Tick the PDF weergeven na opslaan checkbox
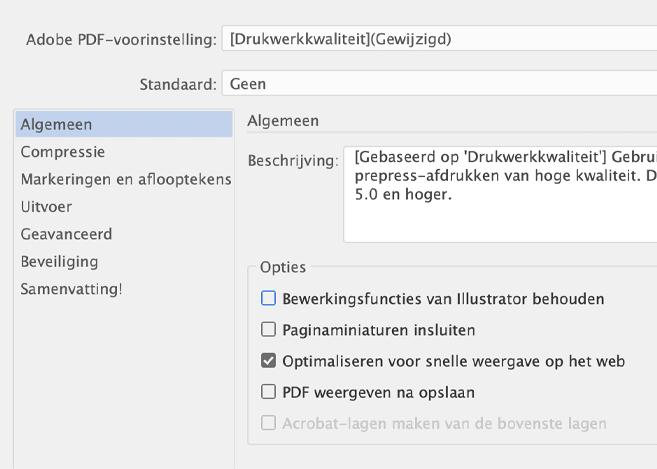This screenshot has height=469, width=657. pyautogui.click(x=268, y=392)
